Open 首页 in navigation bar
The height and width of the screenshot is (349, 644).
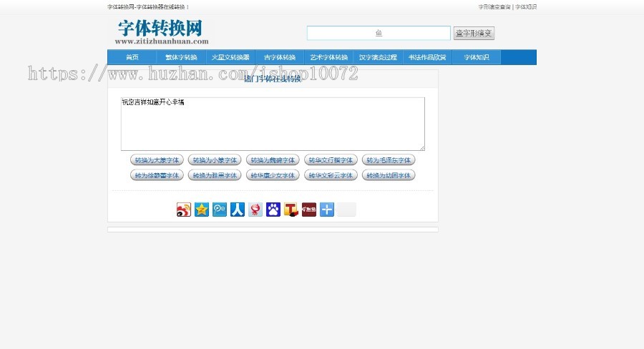(132, 57)
